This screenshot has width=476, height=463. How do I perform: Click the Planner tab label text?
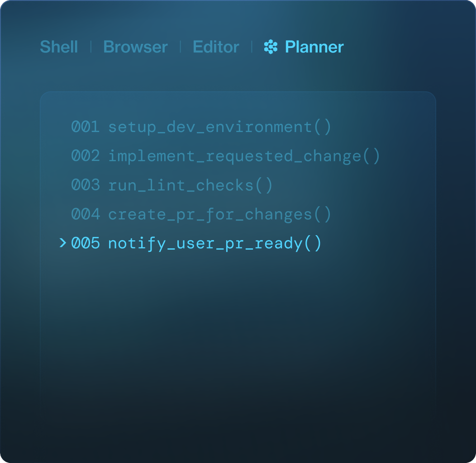tap(314, 47)
